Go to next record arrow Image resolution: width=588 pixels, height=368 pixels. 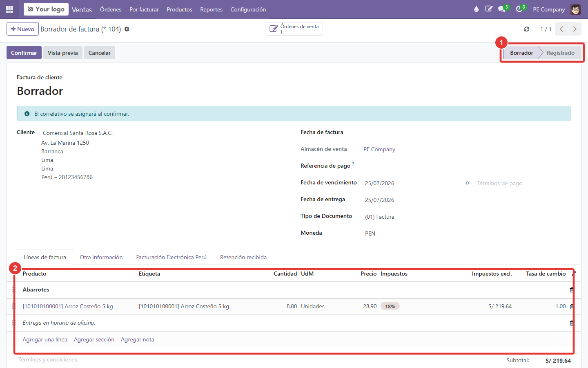575,29
